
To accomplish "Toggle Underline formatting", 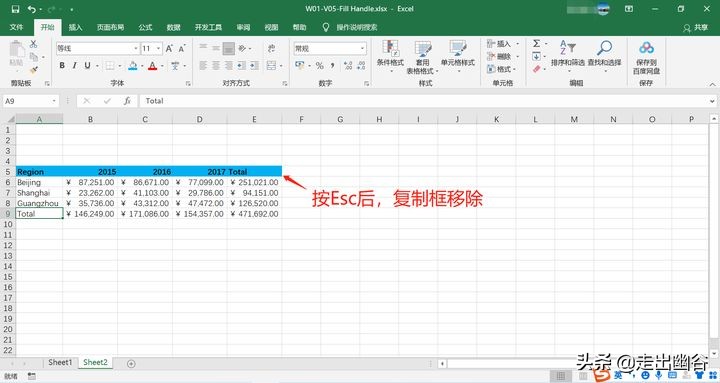I will click(x=87, y=66).
